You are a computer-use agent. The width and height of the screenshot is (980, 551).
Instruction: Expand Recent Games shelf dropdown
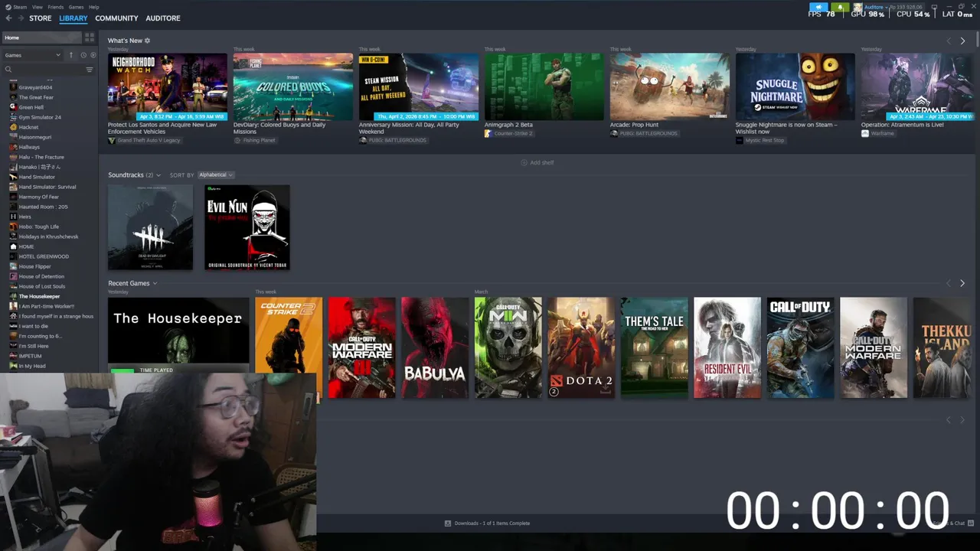[x=155, y=283]
